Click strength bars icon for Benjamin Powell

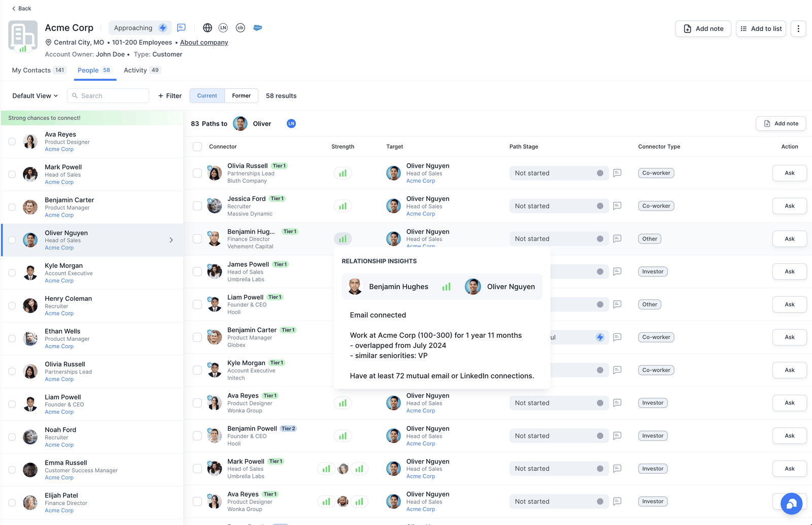pyautogui.click(x=343, y=436)
